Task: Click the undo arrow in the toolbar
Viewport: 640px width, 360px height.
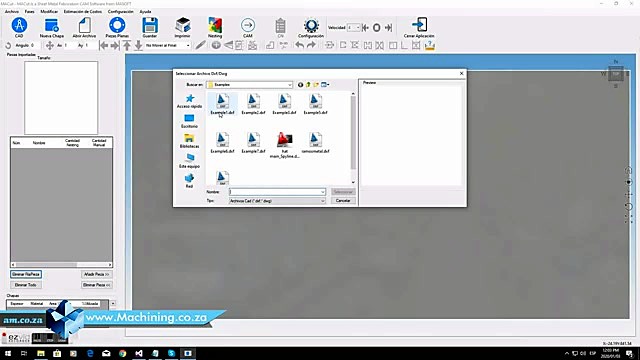Action: [x=300, y=45]
